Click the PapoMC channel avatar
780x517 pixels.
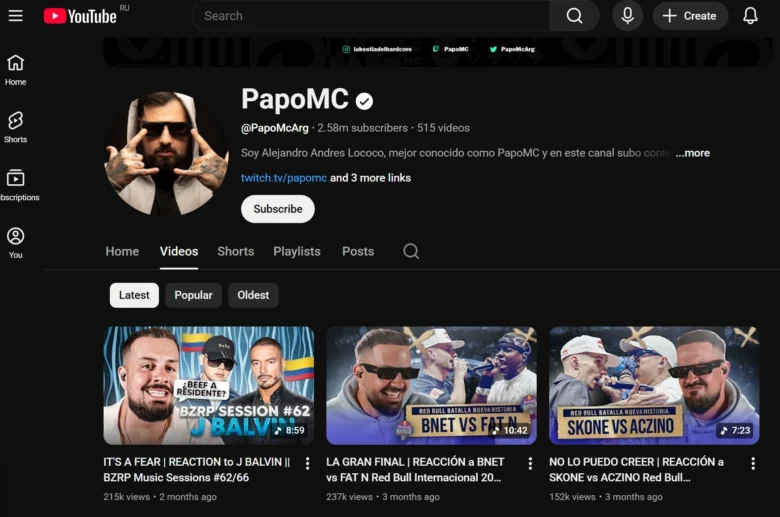click(x=166, y=153)
